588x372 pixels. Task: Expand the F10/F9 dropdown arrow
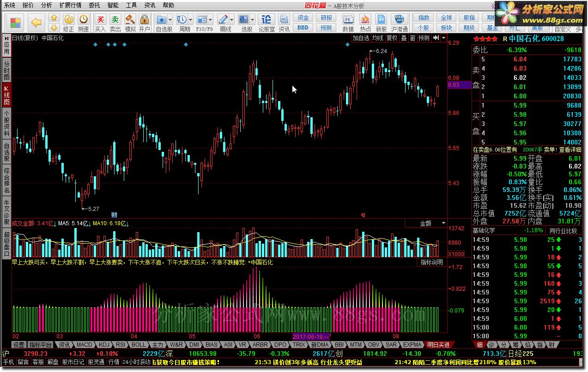[211, 20]
